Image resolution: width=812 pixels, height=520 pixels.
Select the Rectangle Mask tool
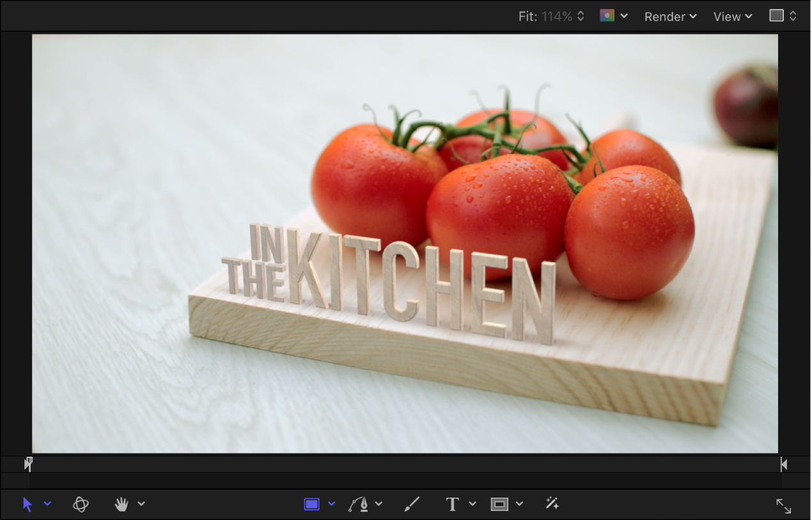(499, 503)
